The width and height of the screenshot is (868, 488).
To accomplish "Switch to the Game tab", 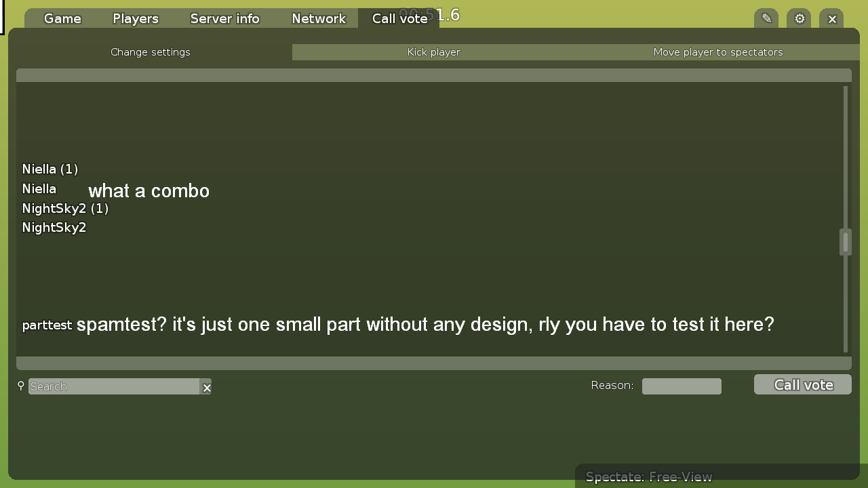I will point(62,18).
